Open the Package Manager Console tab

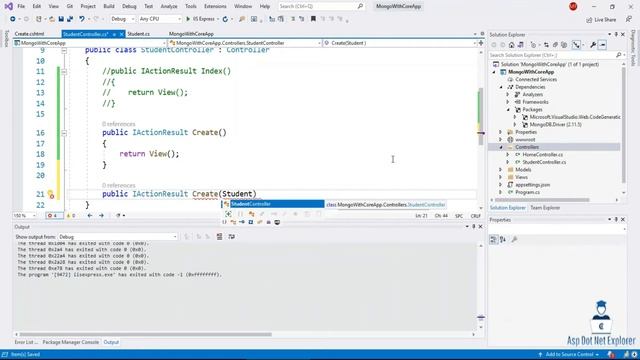tap(71, 342)
